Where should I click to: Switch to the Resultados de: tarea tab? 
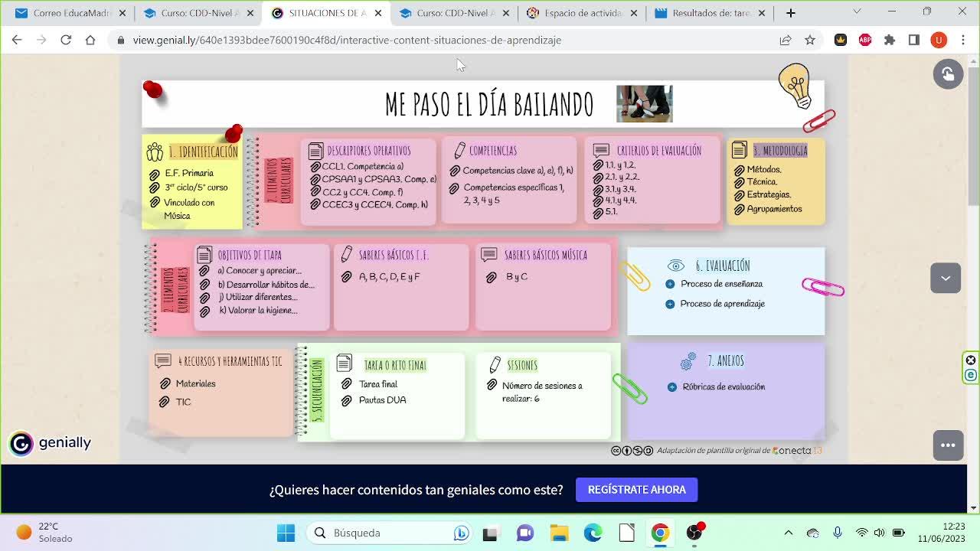click(x=709, y=13)
